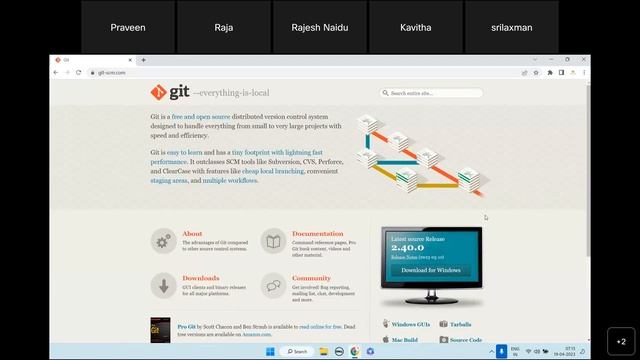
Task: Toggle the browser side panel icon
Action: (561, 73)
